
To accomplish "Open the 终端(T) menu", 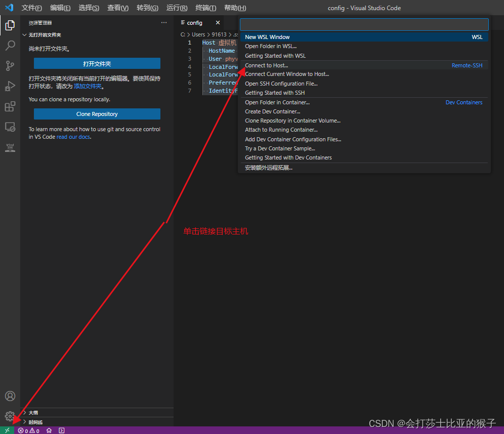I will tap(206, 8).
